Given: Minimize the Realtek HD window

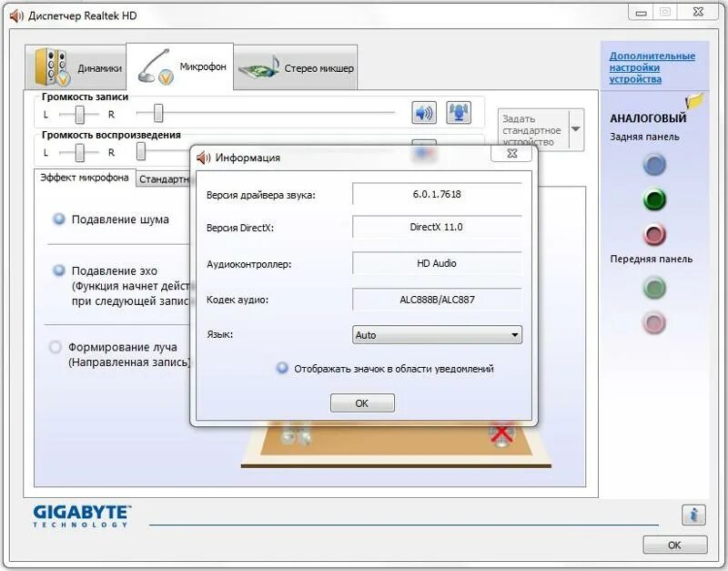Looking at the screenshot, I should [642, 13].
